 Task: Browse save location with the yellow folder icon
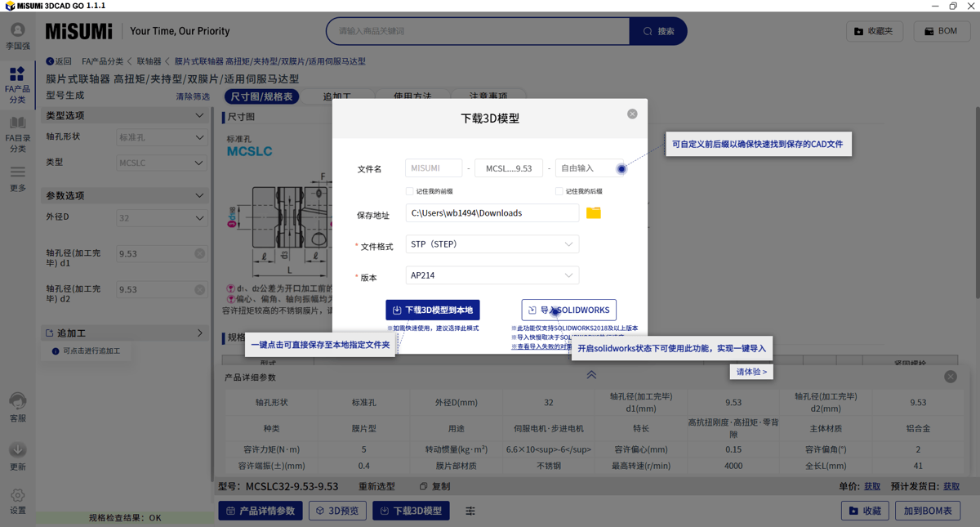point(594,212)
